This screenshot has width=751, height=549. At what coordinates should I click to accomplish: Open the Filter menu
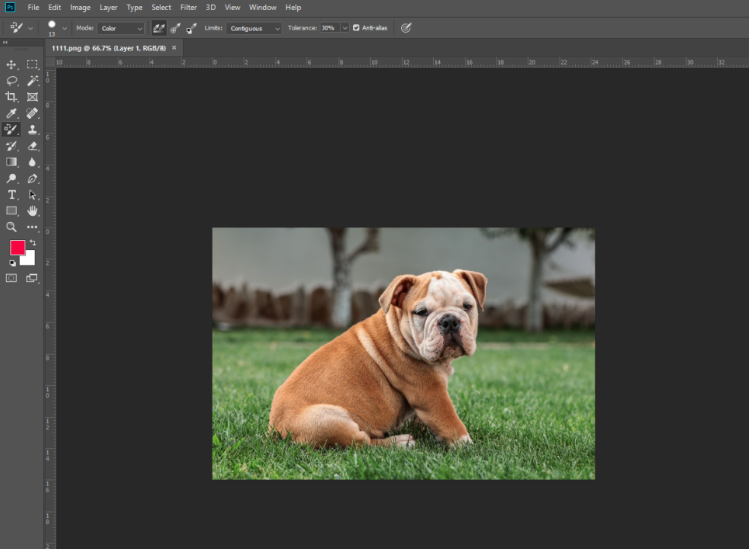189,7
